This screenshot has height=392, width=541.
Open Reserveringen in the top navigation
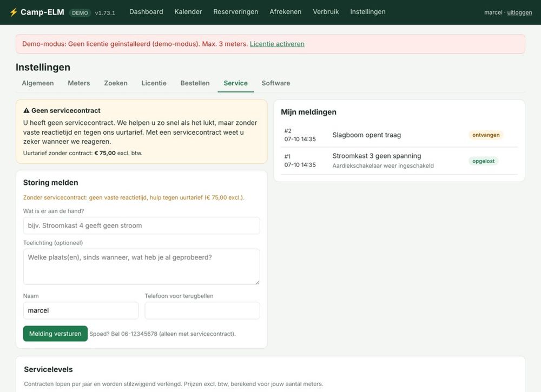[x=236, y=12]
